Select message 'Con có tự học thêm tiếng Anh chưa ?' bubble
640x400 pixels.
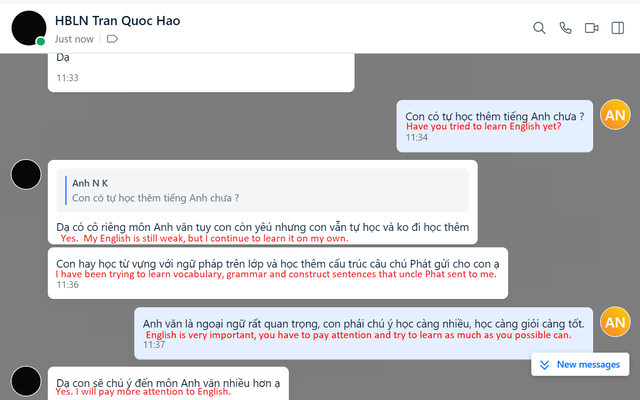pos(494,126)
